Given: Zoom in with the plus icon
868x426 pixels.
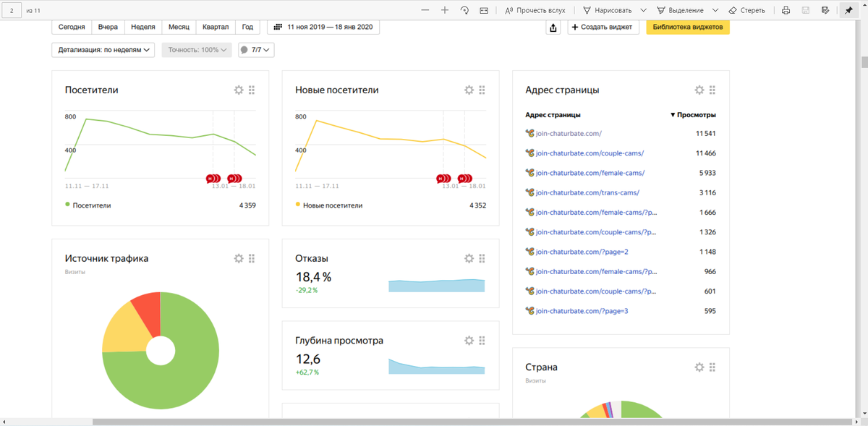Looking at the screenshot, I should coord(445,10).
